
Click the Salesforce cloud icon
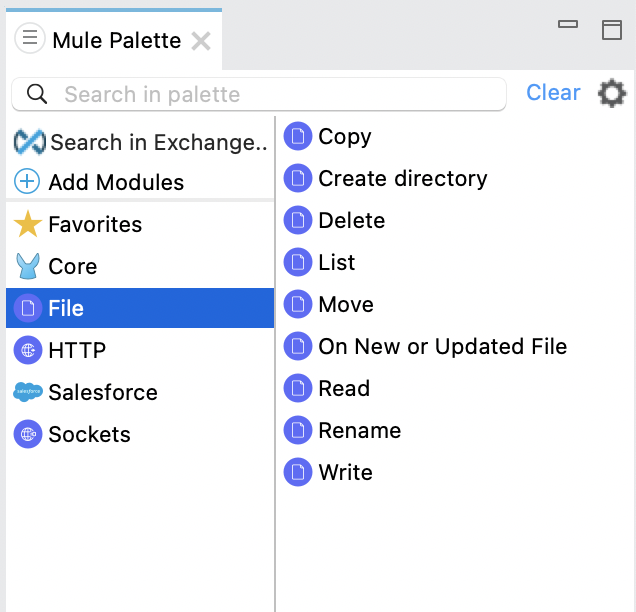pos(28,392)
